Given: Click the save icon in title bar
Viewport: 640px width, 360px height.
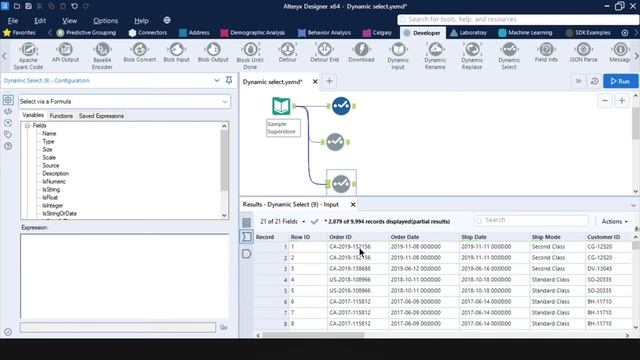Looking at the screenshot, I should 28,6.
